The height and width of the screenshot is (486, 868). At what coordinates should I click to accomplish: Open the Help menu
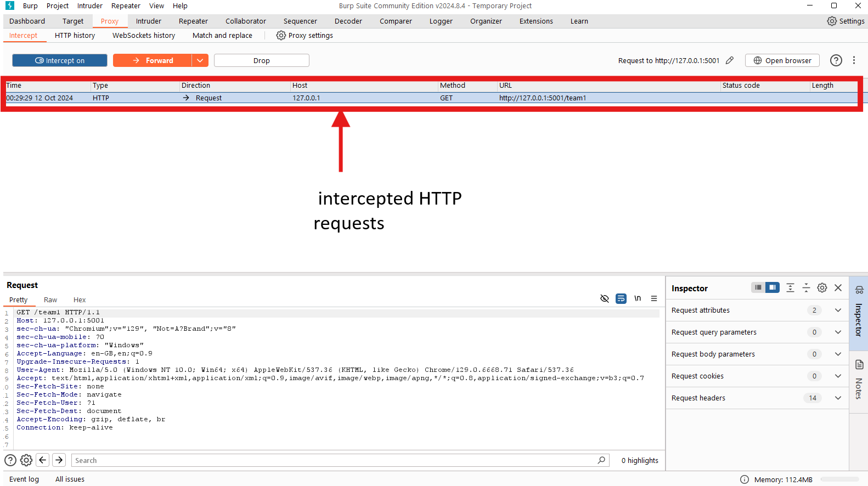tap(180, 5)
